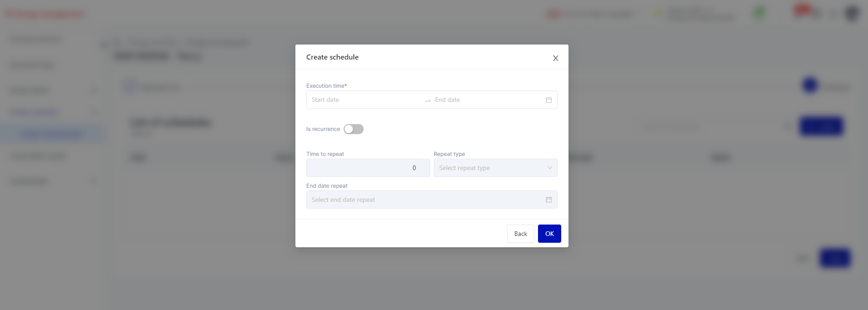Screen dimensions: 868x310
Task: Open the Repeat type dropdown
Action: pyautogui.click(x=495, y=168)
